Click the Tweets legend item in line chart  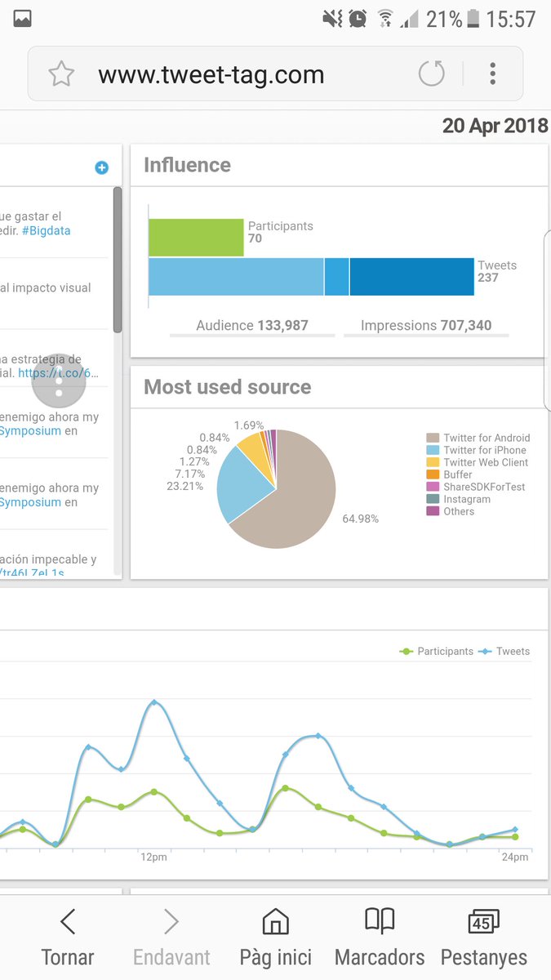click(504, 651)
